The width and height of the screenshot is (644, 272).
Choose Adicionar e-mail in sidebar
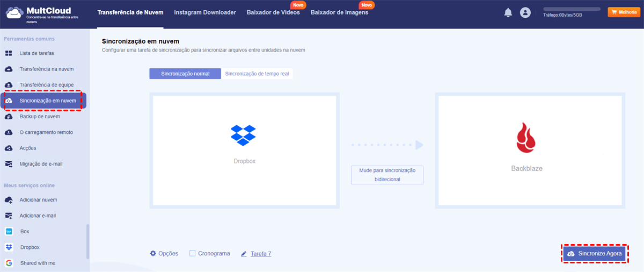38,216
